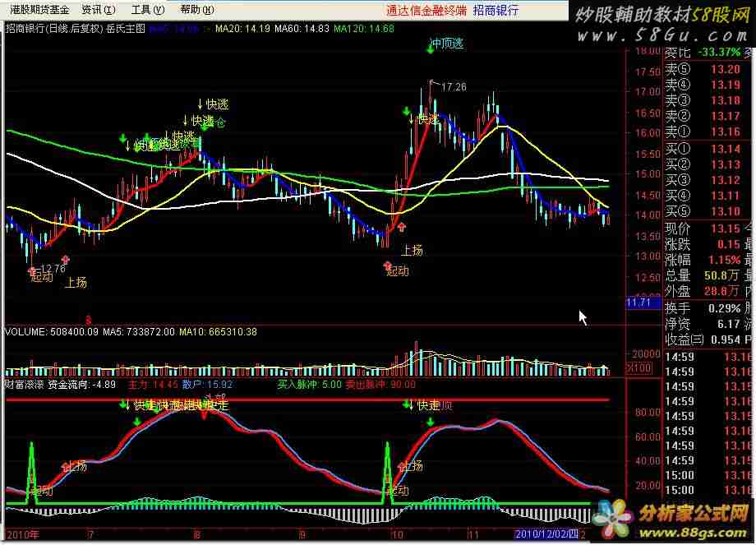Click the 通达信金融终端 title text

coord(426,10)
